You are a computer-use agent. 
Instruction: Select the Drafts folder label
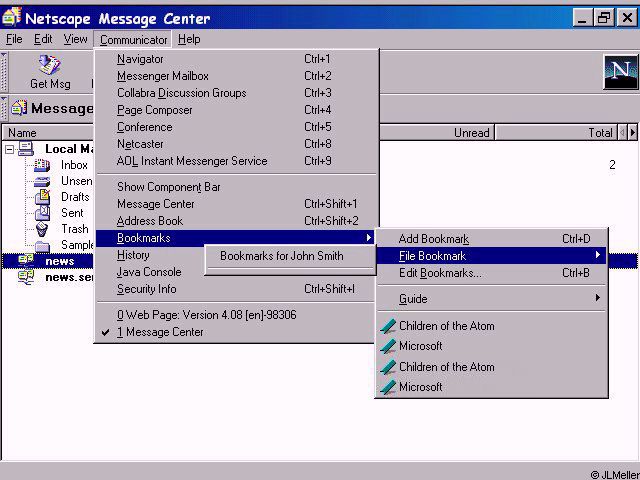click(x=75, y=197)
